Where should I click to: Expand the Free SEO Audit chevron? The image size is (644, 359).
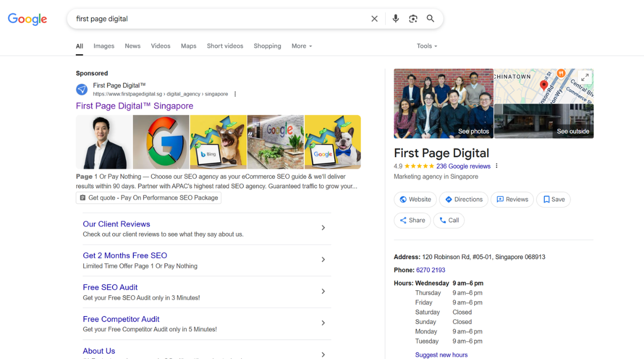[x=323, y=291]
